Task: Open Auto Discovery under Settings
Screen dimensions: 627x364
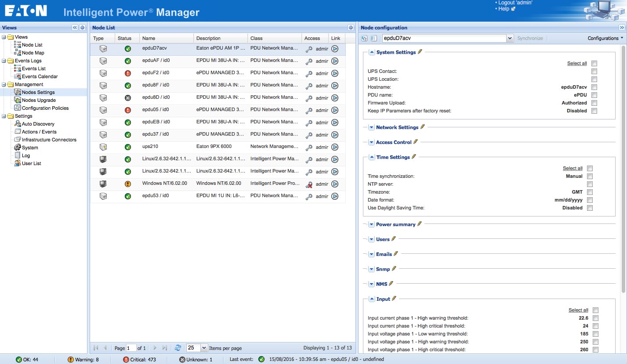Action: click(x=38, y=124)
